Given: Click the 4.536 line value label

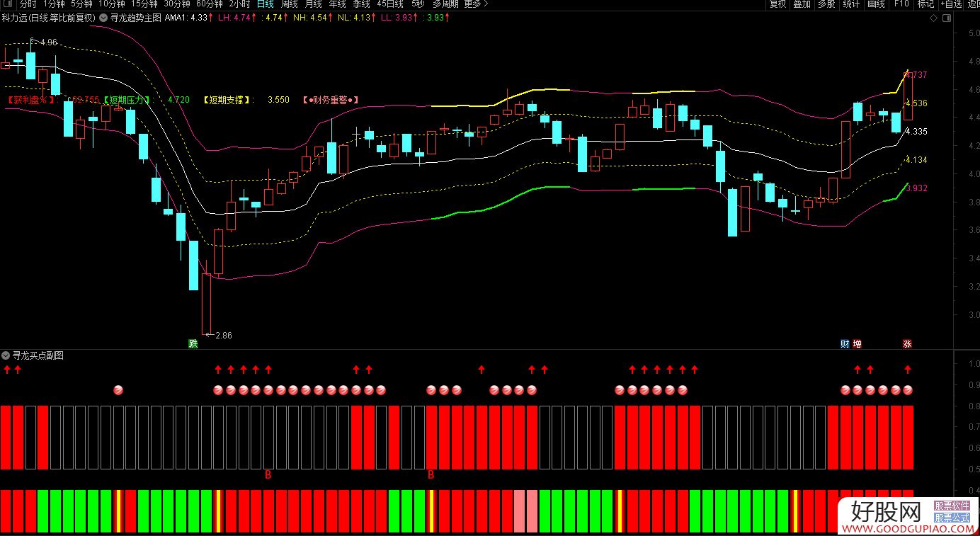Looking at the screenshot, I should click(916, 103).
